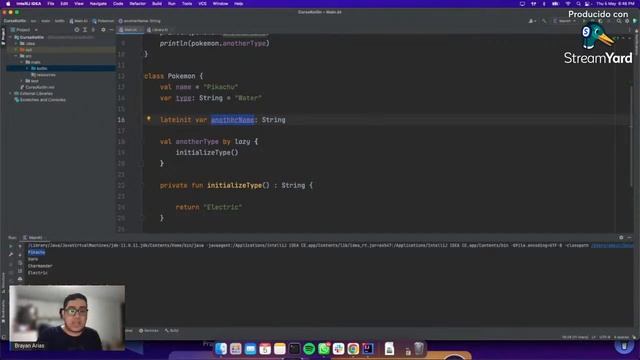Toggle the Project tool window side tab
This screenshot has width=640, height=360.
click(3, 36)
